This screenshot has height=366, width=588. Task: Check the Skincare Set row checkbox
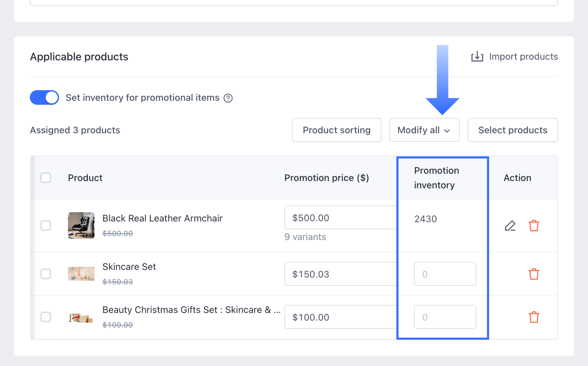coord(46,274)
